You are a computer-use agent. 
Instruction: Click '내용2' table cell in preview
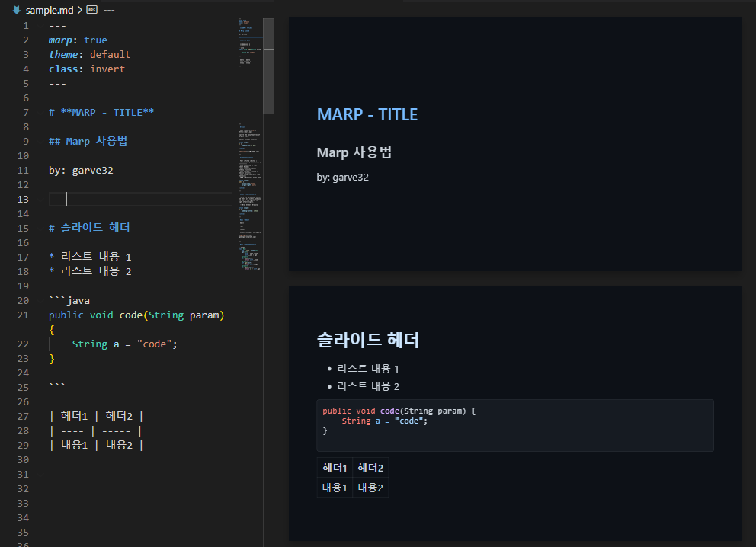pos(370,488)
